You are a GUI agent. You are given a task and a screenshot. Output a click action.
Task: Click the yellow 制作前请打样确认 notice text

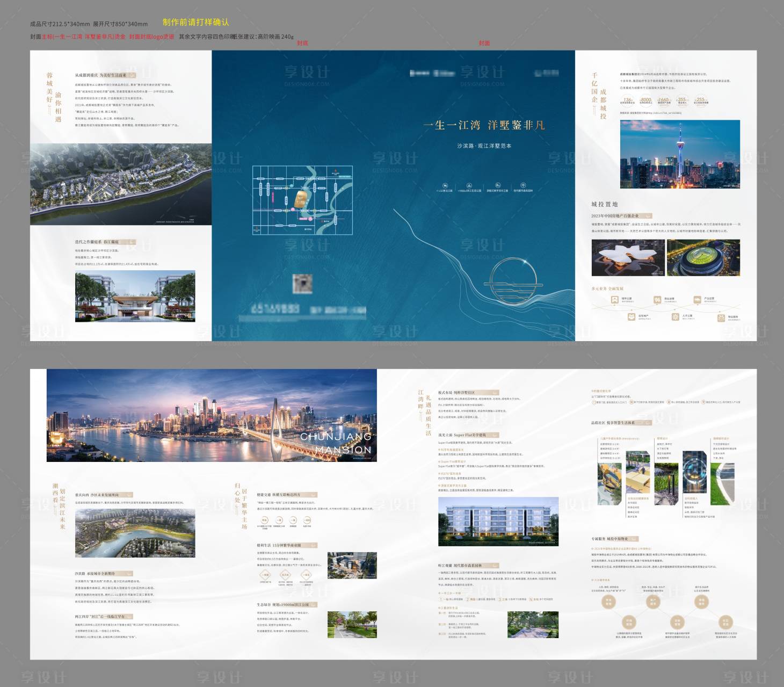pos(195,22)
